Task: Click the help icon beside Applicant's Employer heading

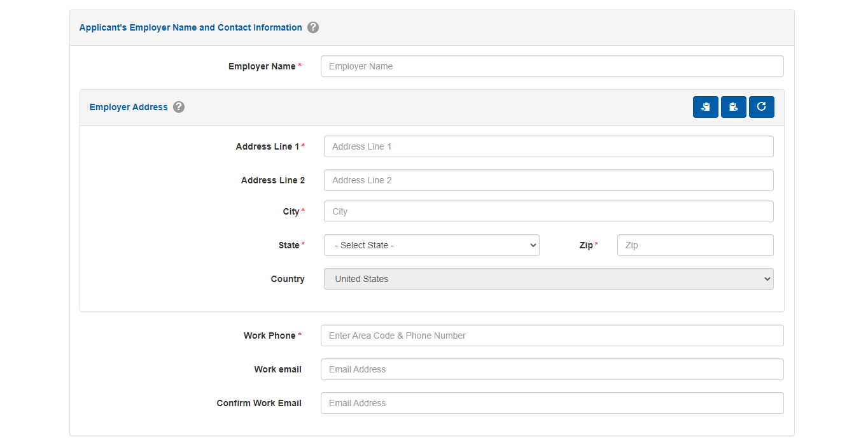Action: pos(313,27)
